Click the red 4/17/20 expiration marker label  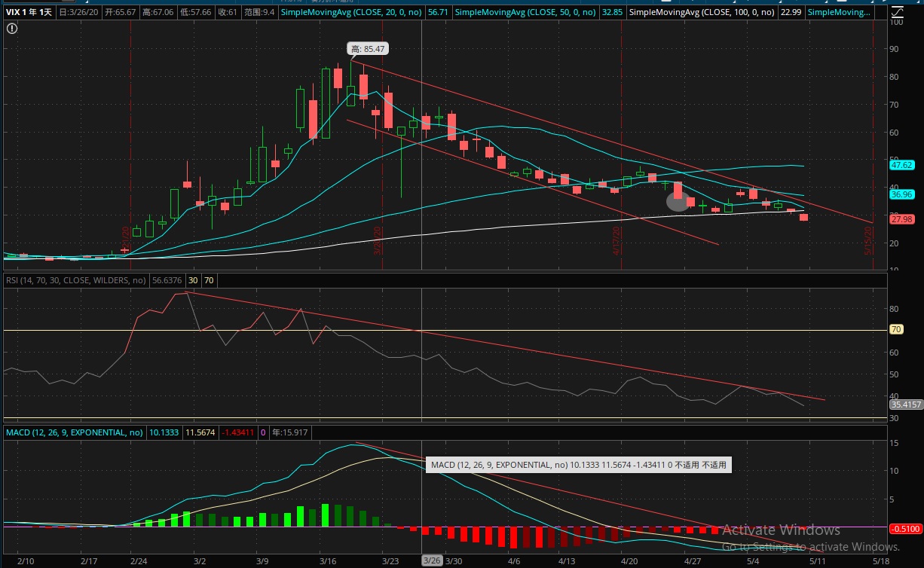pos(617,240)
